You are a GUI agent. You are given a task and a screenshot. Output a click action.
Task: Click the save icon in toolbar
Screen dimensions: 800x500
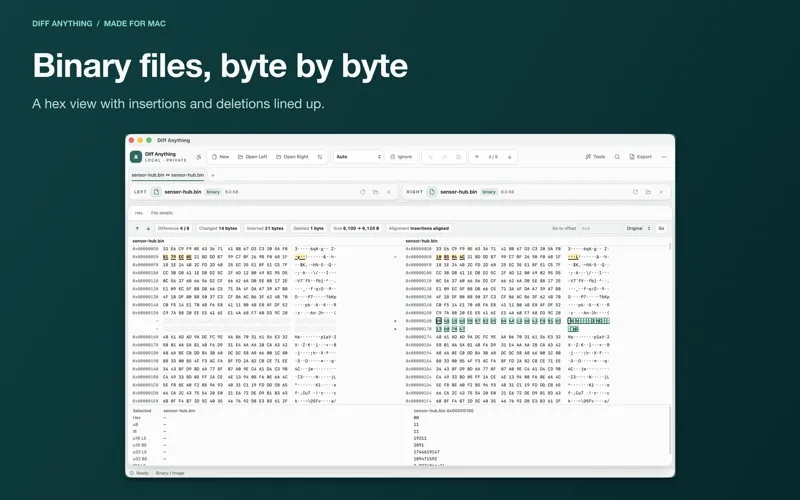(458, 157)
